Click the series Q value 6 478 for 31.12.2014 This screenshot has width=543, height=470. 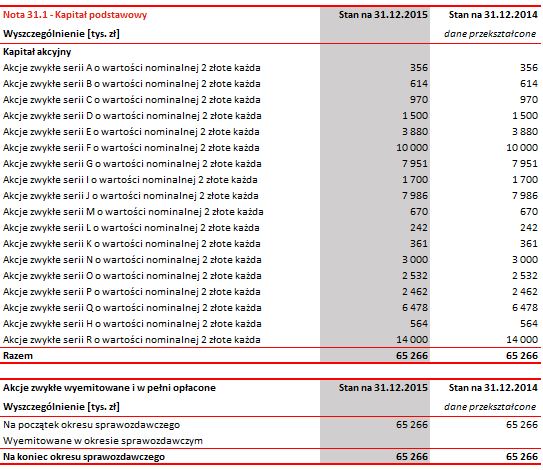coord(525,308)
